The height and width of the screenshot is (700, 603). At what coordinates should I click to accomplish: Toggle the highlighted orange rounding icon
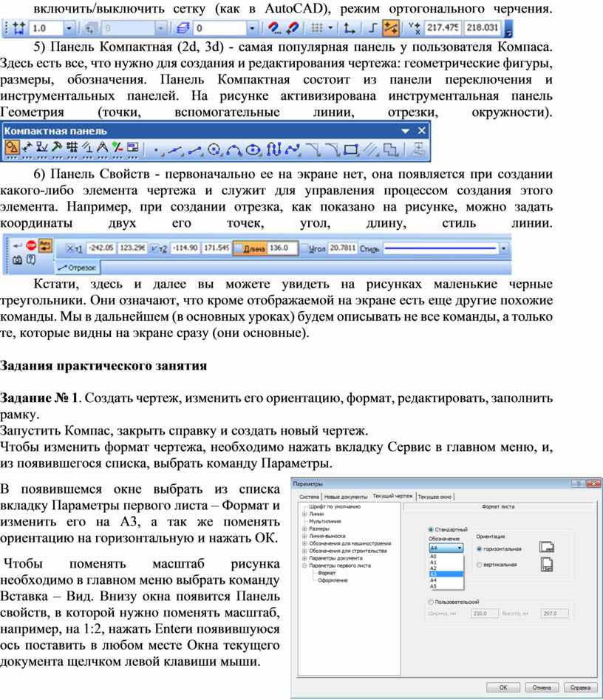[390, 28]
